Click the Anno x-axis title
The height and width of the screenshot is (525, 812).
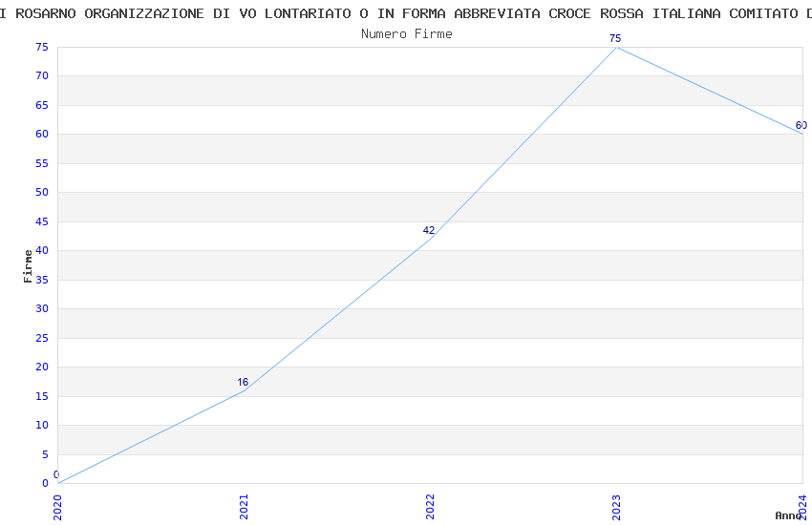(x=788, y=515)
